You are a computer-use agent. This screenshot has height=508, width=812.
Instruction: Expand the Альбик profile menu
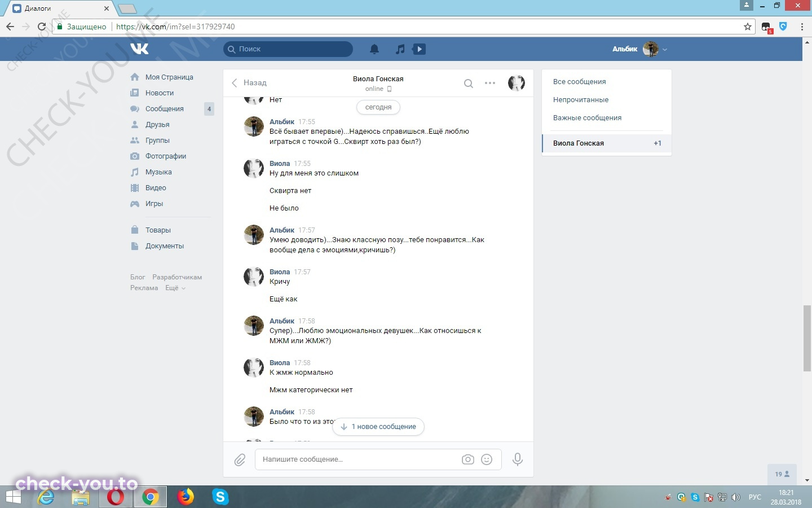coord(640,49)
